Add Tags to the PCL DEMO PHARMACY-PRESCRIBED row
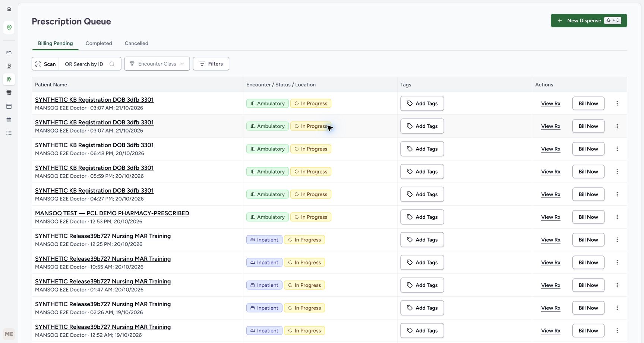Image resolution: width=644 pixels, height=343 pixels. tap(422, 217)
